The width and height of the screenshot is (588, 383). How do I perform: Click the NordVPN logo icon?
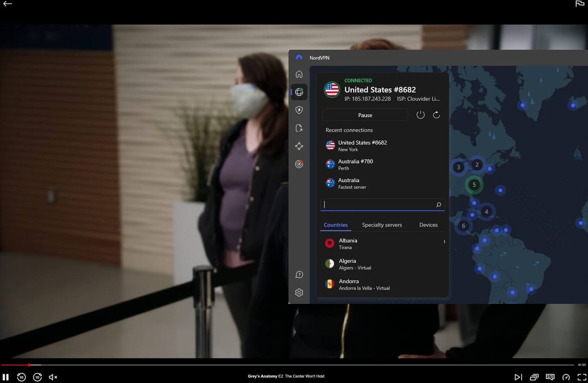(x=299, y=58)
